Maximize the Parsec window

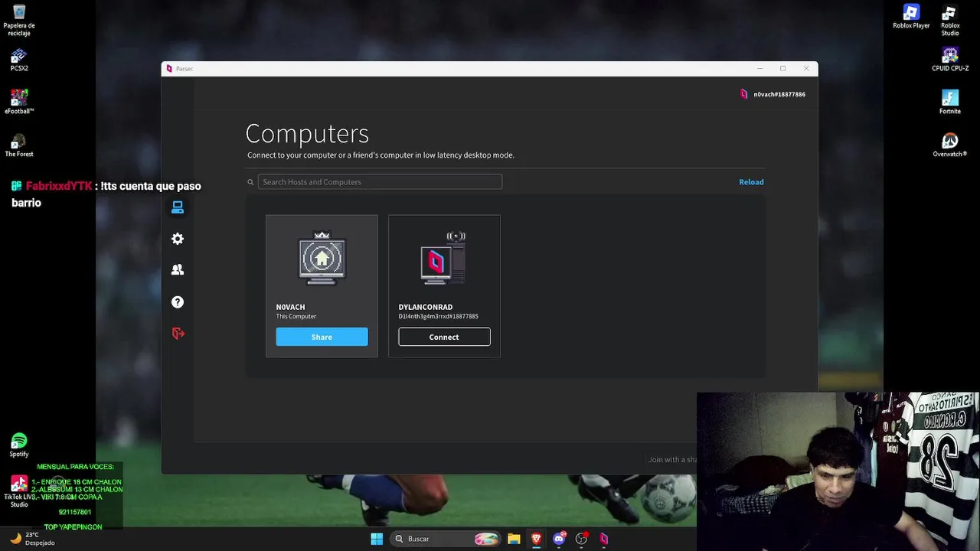point(782,69)
